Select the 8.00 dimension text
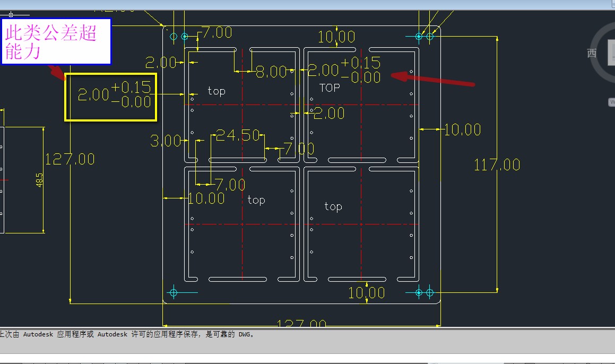This screenshot has height=364, width=615. (x=271, y=72)
